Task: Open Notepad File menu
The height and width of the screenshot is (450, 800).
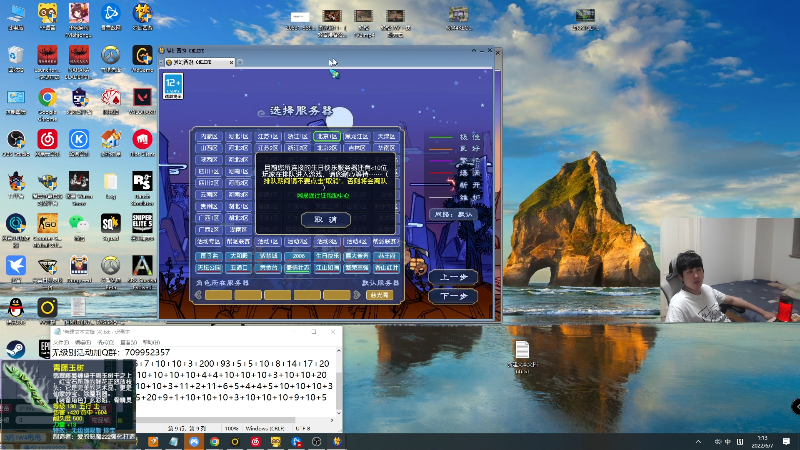Action: pos(61,342)
